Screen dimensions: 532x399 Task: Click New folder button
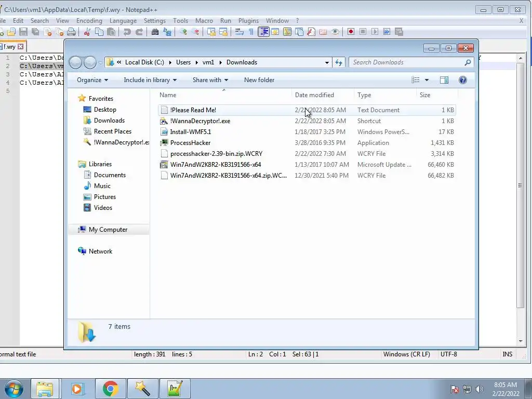[x=259, y=80]
